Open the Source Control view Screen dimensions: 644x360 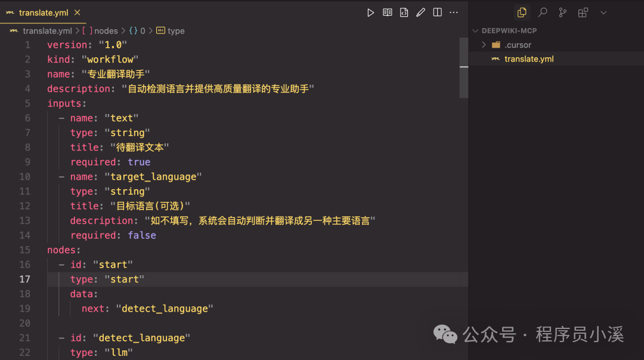pos(563,12)
